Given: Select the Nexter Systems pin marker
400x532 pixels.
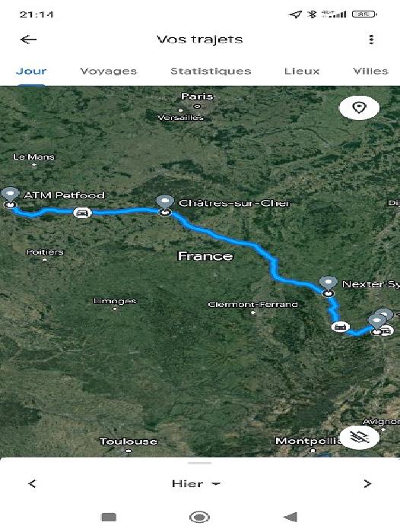Looking at the screenshot, I should point(328,284).
